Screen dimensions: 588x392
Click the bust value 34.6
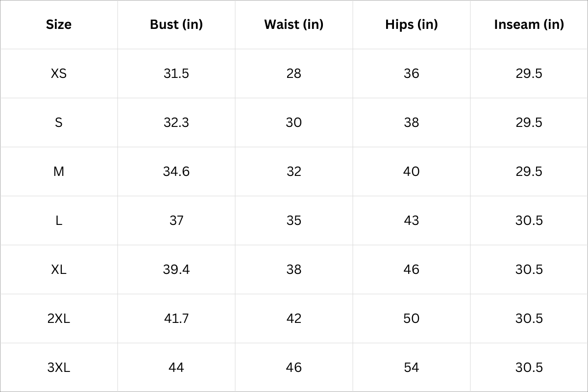[x=176, y=171]
